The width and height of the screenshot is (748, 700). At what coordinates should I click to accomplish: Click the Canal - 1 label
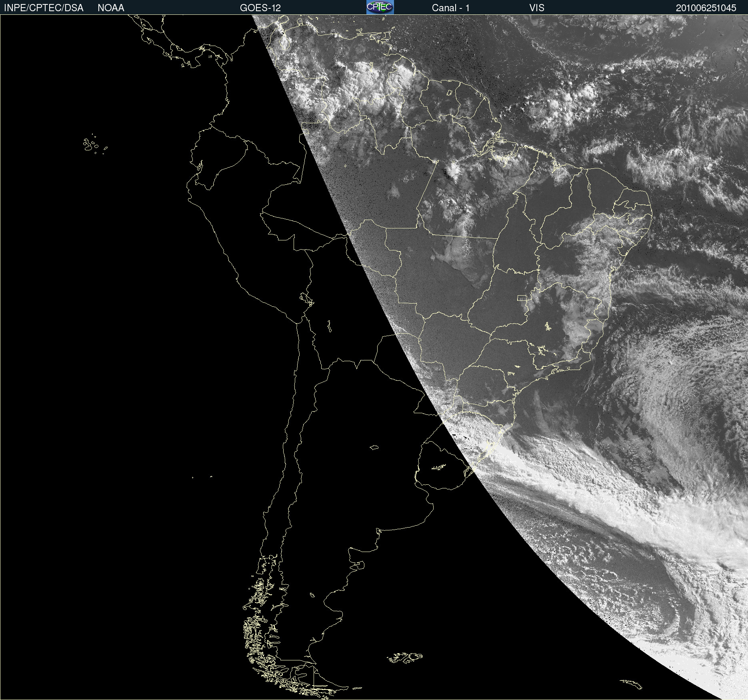(451, 8)
